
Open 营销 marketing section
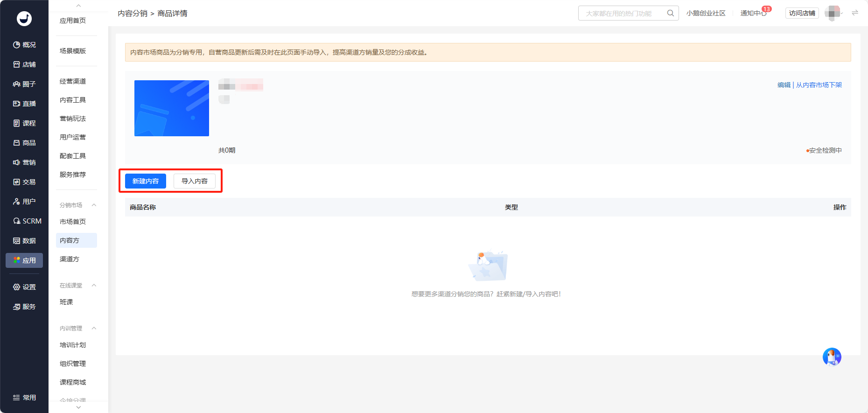[x=24, y=162]
